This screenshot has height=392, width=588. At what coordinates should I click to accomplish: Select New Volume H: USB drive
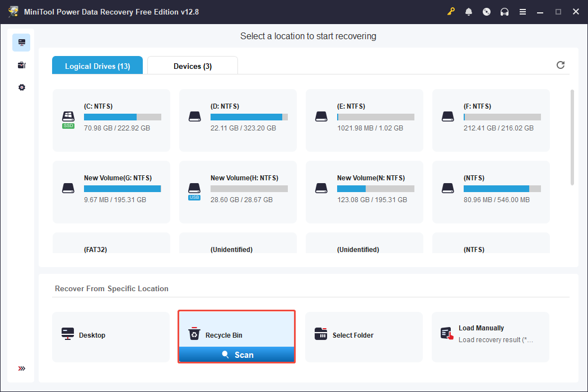[237, 192]
